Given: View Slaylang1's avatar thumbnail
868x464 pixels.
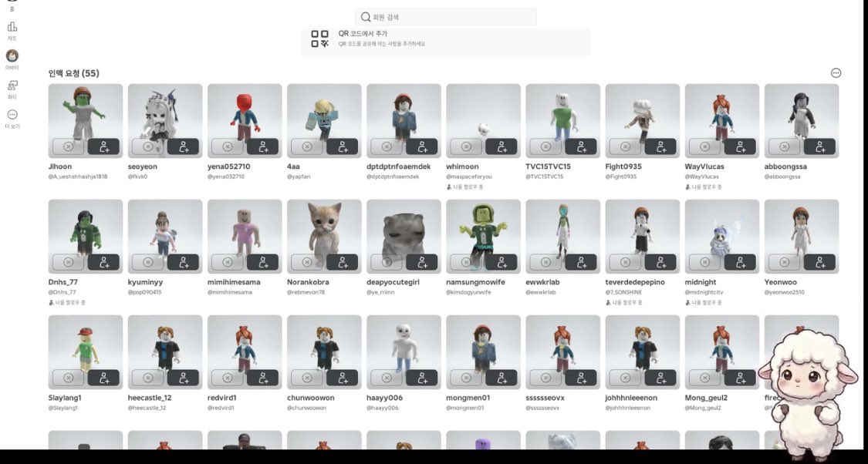Looking at the screenshot, I should 85,351.
